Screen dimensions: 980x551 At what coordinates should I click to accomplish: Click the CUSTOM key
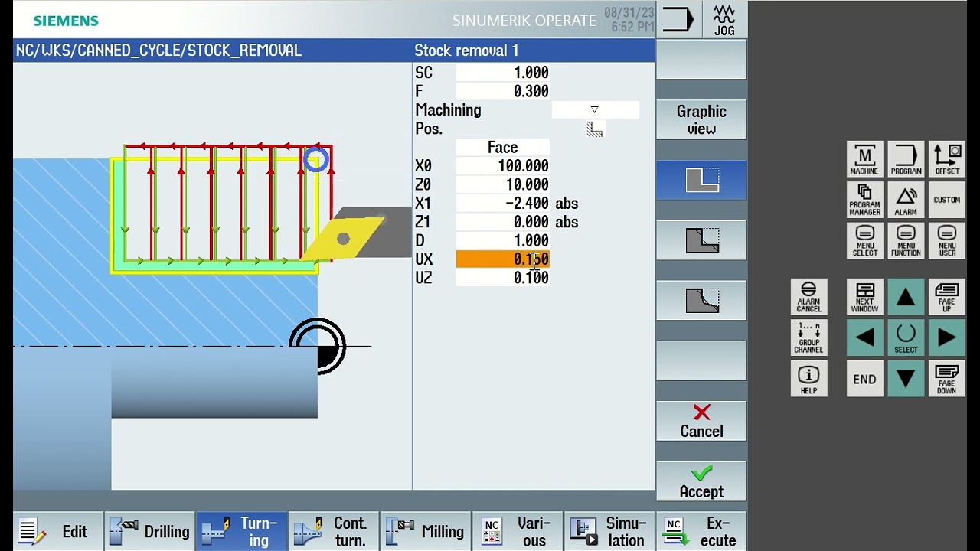coord(947,200)
